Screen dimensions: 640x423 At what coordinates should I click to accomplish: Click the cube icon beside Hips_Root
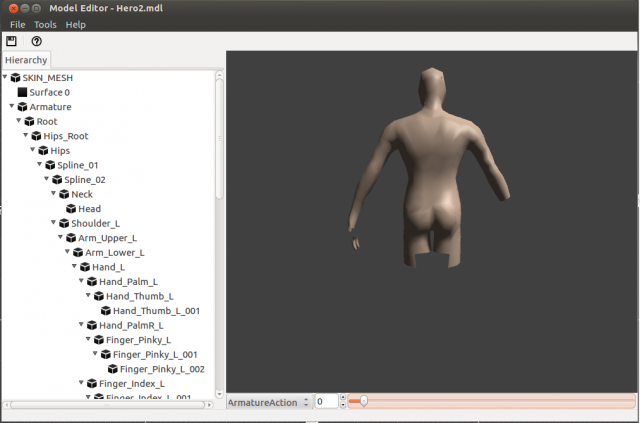[x=35, y=136]
